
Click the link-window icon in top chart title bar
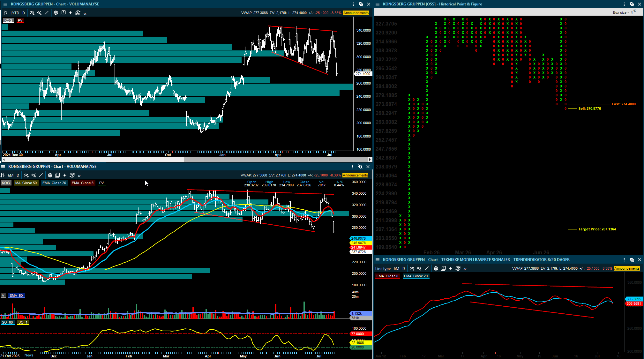(361, 4)
